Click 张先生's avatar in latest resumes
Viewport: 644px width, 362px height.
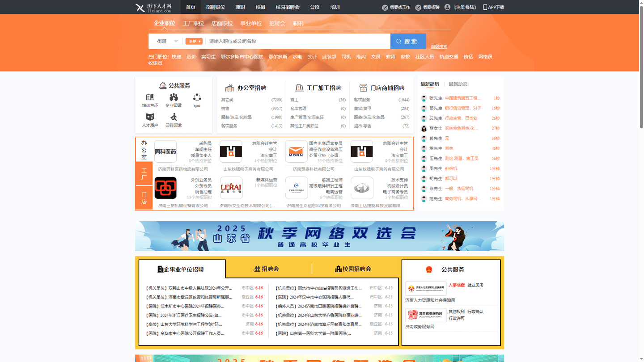tap(424, 98)
